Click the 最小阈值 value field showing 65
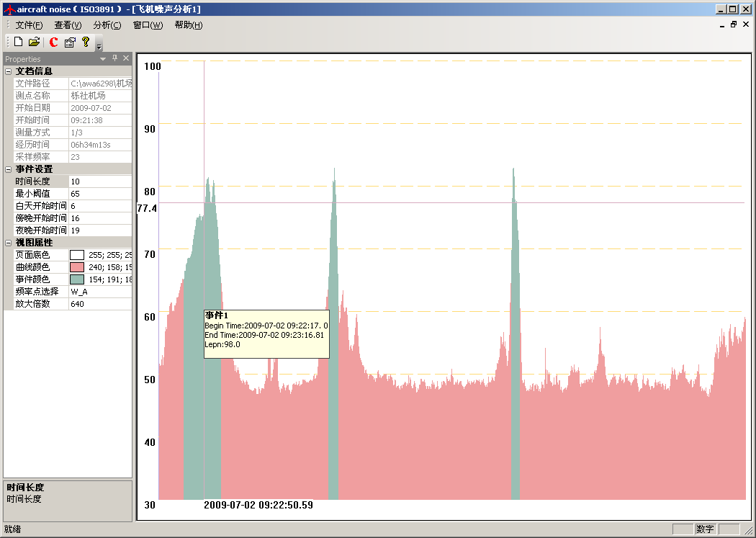 (x=100, y=194)
